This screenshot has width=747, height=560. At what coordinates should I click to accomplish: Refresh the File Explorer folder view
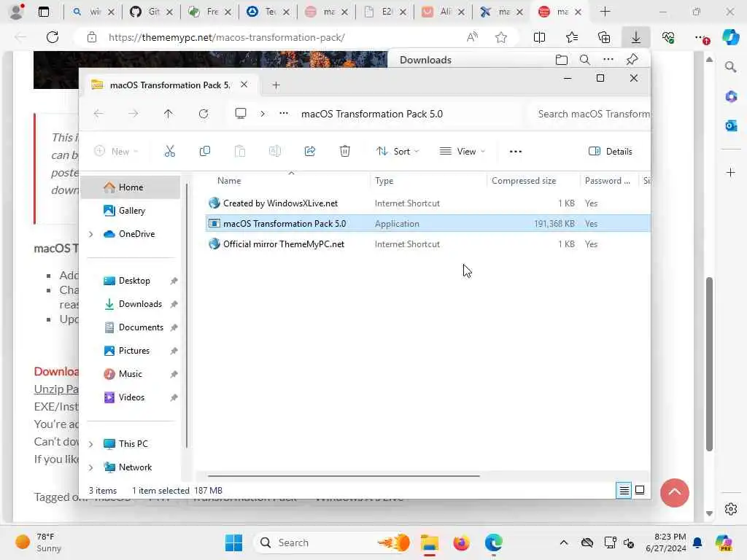204,114
